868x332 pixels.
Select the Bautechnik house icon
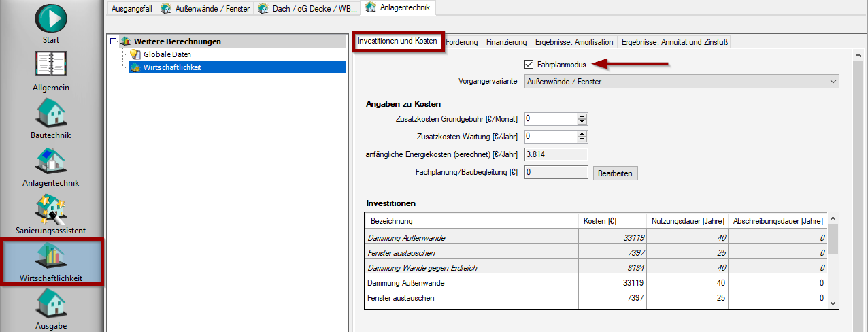[x=51, y=113]
